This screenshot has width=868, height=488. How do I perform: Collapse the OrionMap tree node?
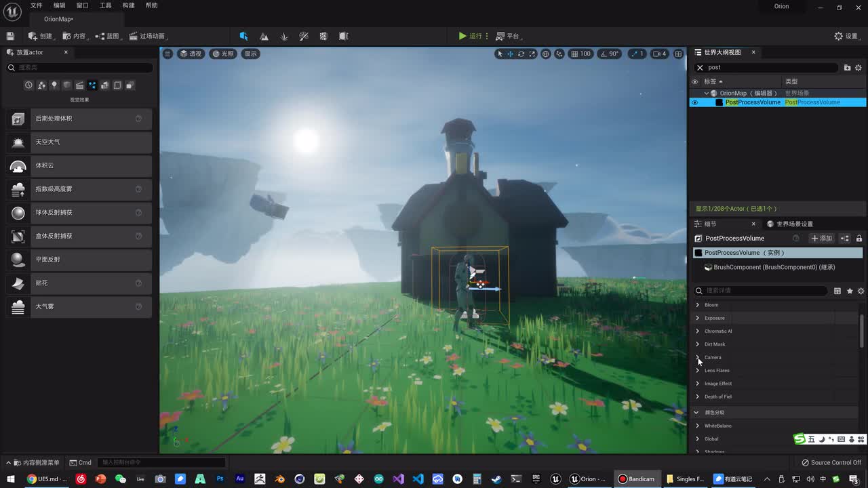[x=706, y=93]
